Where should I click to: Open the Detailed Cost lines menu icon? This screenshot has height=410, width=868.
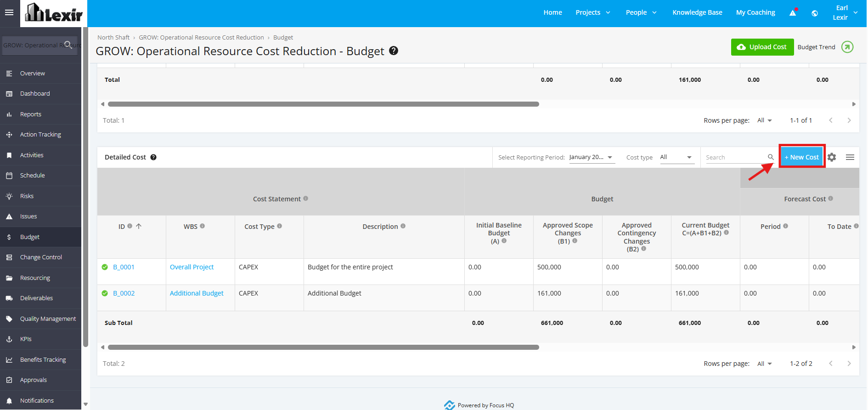click(x=850, y=157)
